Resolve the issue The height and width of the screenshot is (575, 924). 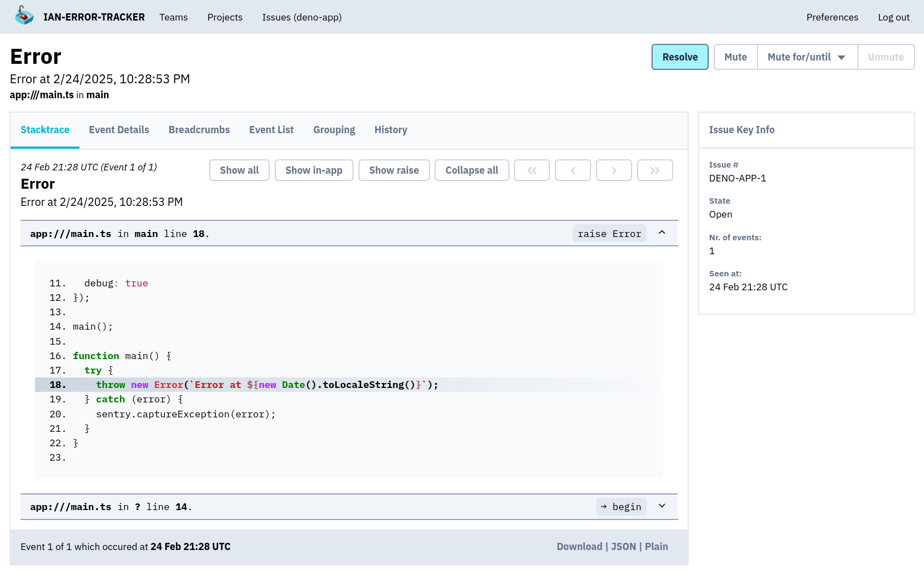tap(680, 57)
